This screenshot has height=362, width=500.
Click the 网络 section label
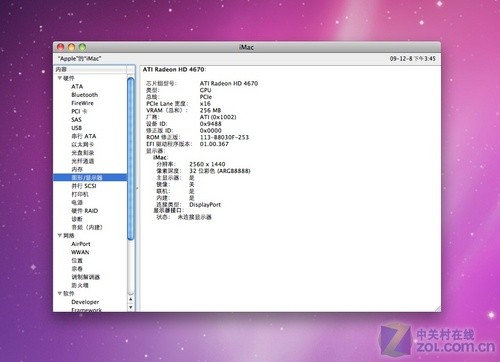[x=69, y=236]
